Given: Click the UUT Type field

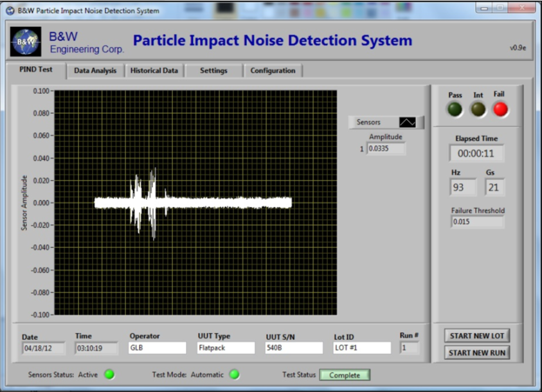Looking at the screenshot, I should click(226, 348).
